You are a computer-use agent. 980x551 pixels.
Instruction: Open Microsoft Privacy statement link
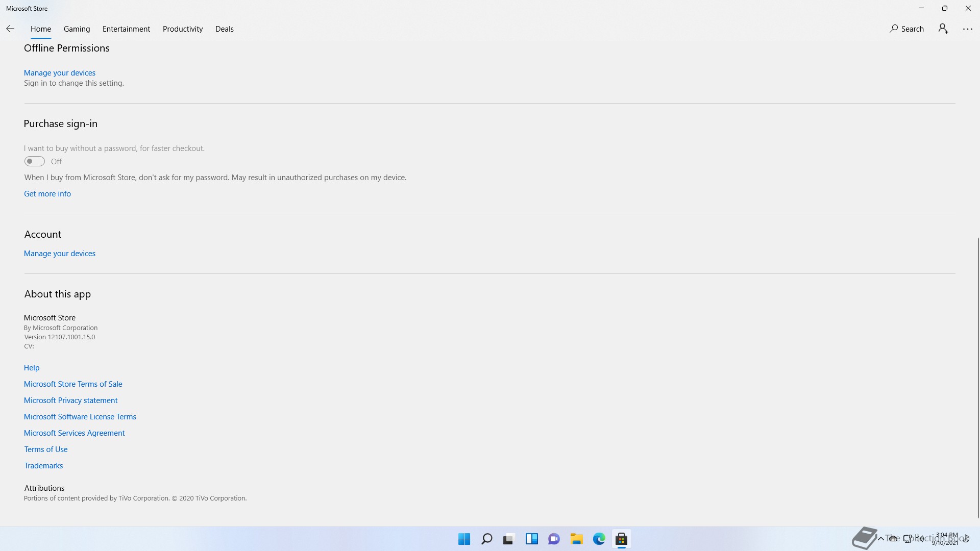[x=70, y=400]
